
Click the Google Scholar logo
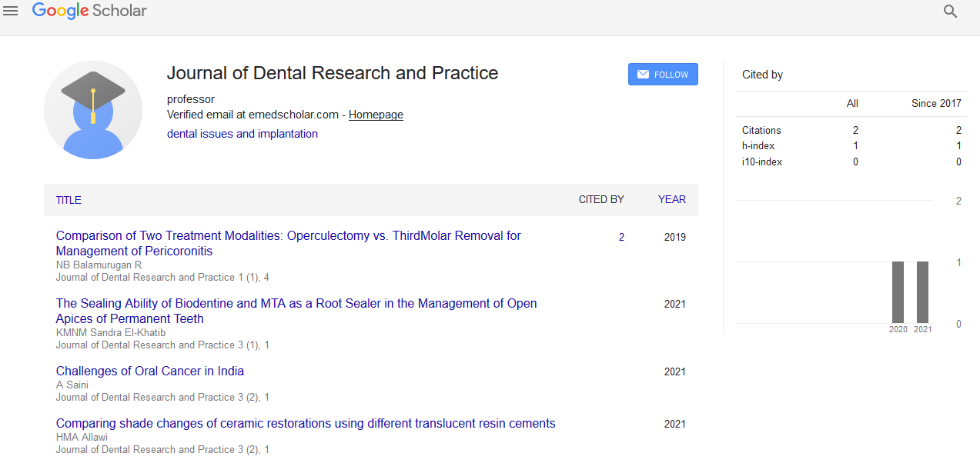pos(89,11)
